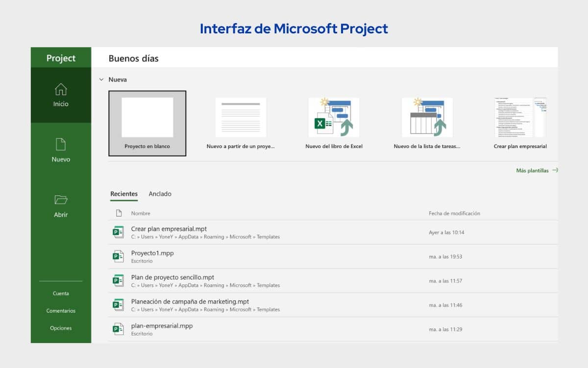The image size is (588, 368).
Task: Select the Inicio home icon in sidebar
Action: [60, 90]
